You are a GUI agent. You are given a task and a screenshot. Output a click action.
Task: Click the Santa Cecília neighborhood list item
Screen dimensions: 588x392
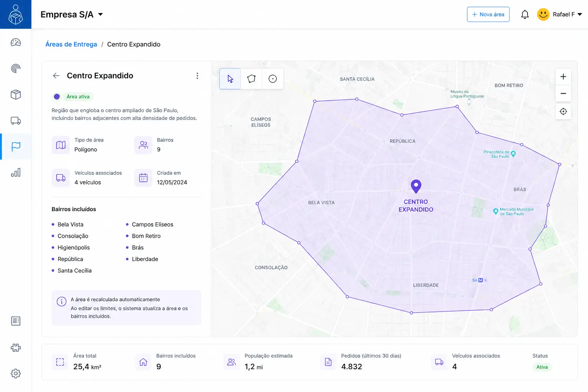point(75,271)
